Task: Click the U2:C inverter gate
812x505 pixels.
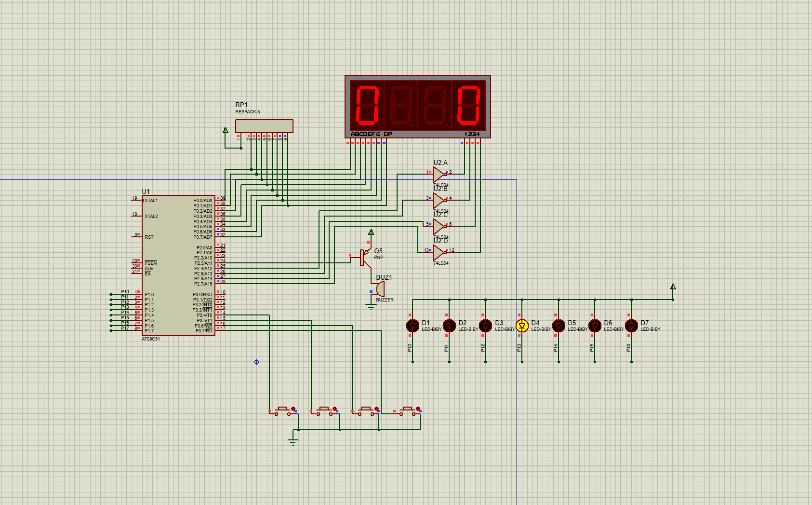Action: tap(439, 226)
